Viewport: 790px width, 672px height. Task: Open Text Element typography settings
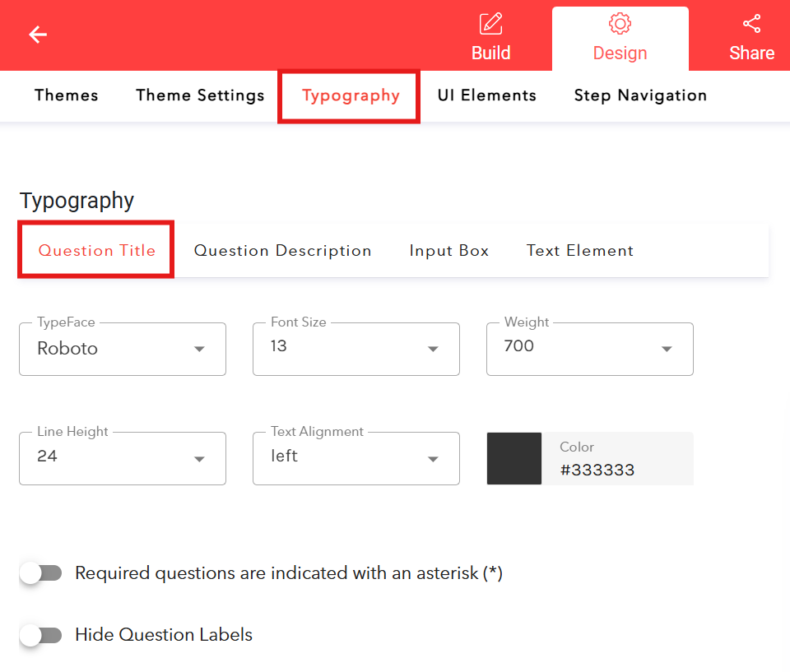580,251
